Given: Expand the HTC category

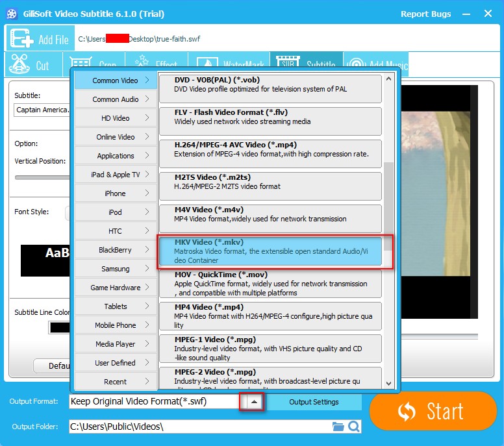Looking at the screenshot, I should pos(116,231).
